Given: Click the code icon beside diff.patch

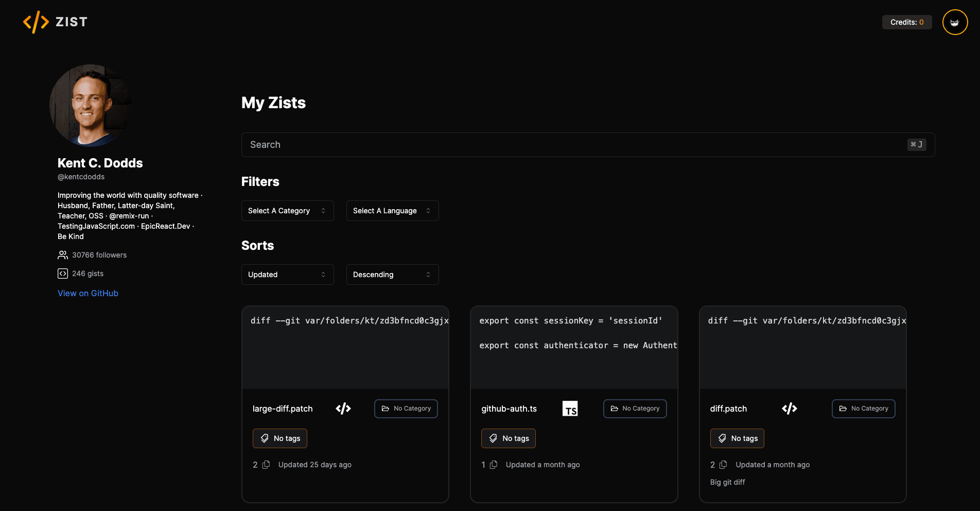Looking at the screenshot, I should 789,408.
